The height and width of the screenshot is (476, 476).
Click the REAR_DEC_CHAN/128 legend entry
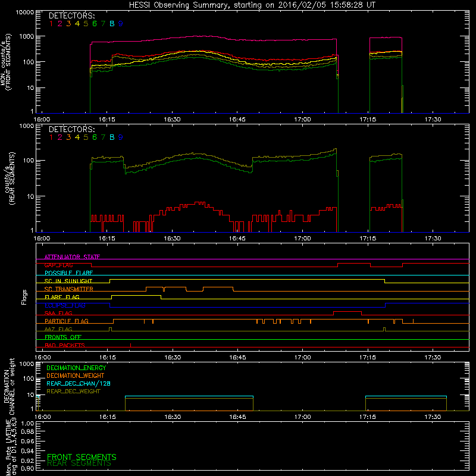(x=79, y=383)
